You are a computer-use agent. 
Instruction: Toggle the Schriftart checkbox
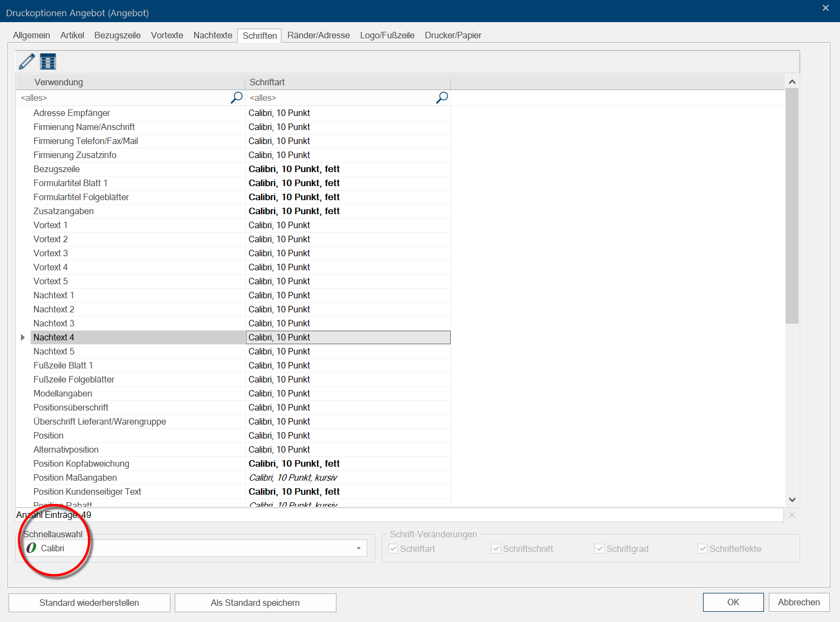394,549
